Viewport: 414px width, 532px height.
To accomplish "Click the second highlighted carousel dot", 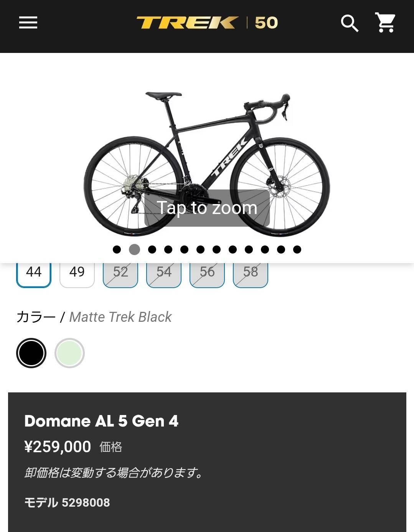I will (134, 250).
